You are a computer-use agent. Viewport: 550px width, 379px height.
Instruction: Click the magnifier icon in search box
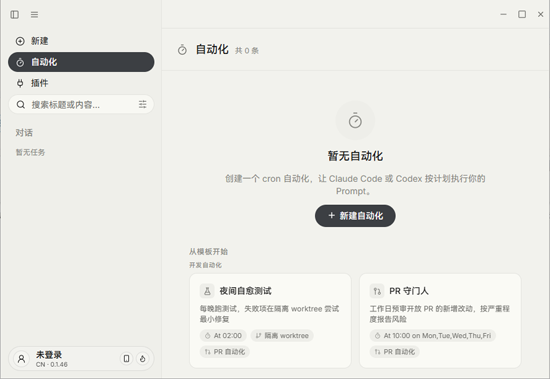(x=21, y=105)
